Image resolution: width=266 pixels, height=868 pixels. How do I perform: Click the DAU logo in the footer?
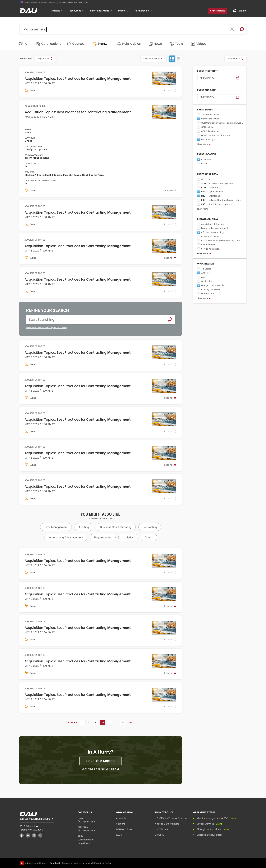(x=28, y=814)
